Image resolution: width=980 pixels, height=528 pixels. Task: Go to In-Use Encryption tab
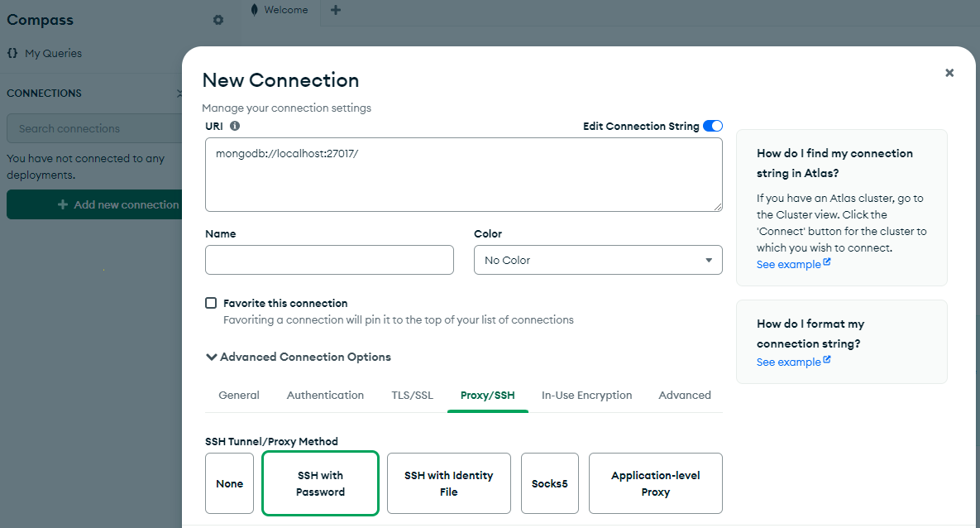586,396
